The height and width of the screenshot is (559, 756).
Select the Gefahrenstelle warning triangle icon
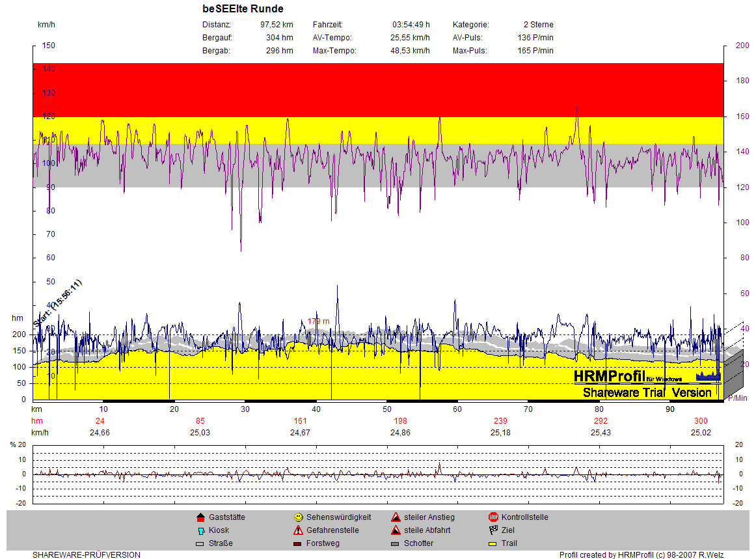pos(298,530)
